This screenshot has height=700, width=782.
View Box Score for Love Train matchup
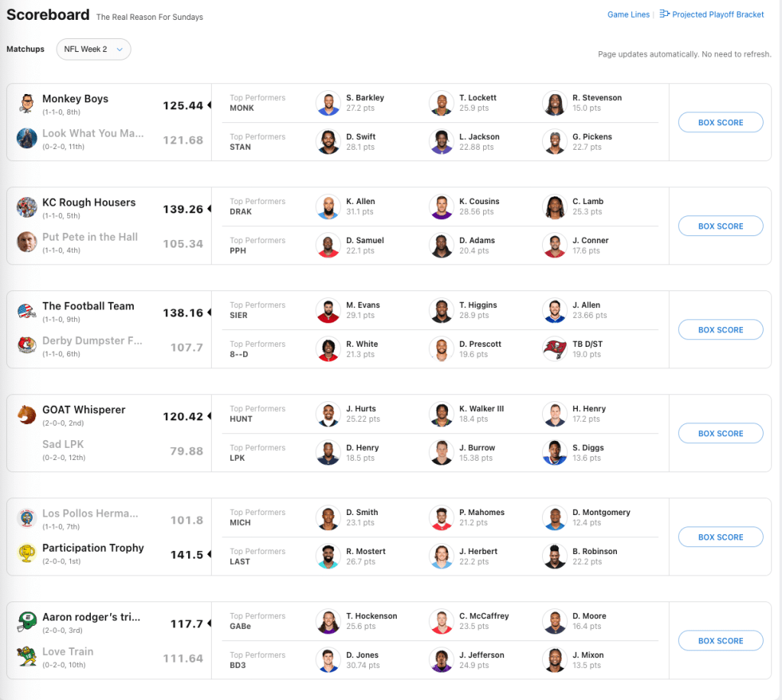720,640
